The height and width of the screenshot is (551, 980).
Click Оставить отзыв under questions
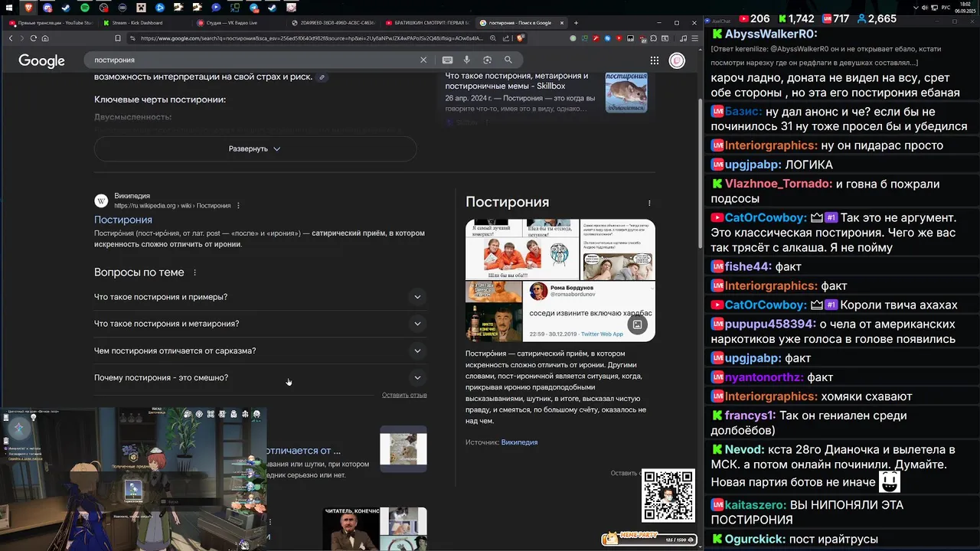click(404, 395)
